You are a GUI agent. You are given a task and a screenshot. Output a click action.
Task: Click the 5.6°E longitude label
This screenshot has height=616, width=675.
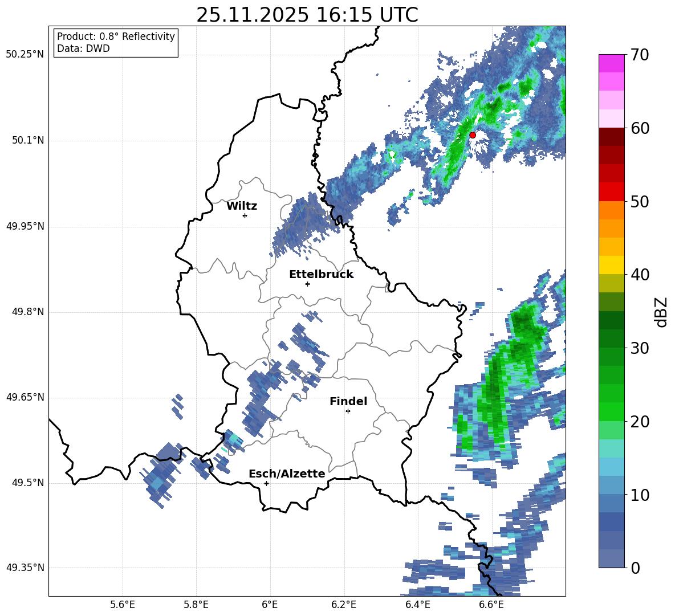[123, 605]
